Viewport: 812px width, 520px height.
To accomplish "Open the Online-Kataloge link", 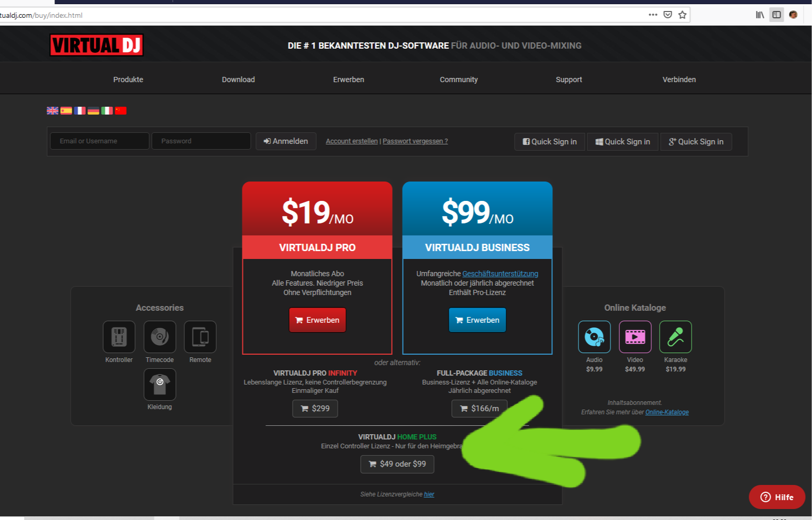I will pos(667,412).
